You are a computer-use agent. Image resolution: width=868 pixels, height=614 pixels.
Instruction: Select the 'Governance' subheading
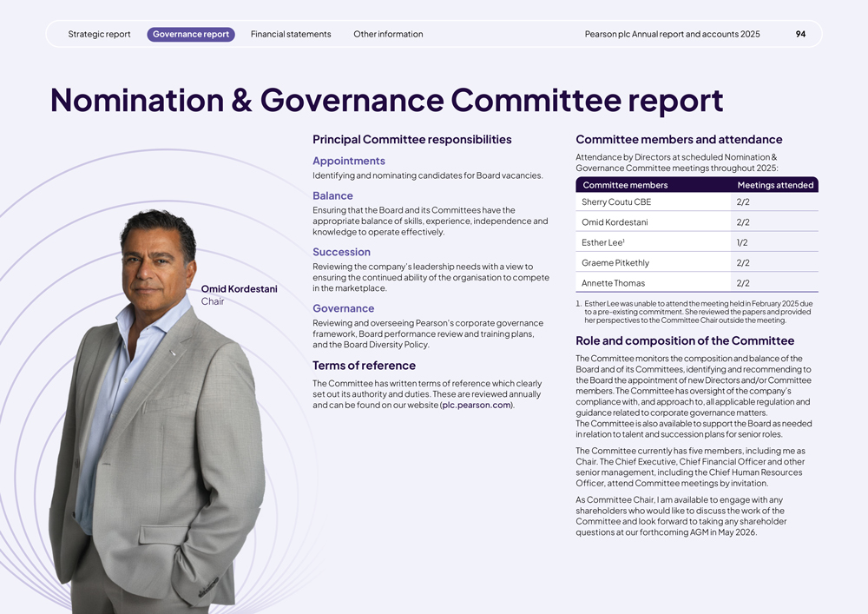(x=343, y=308)
